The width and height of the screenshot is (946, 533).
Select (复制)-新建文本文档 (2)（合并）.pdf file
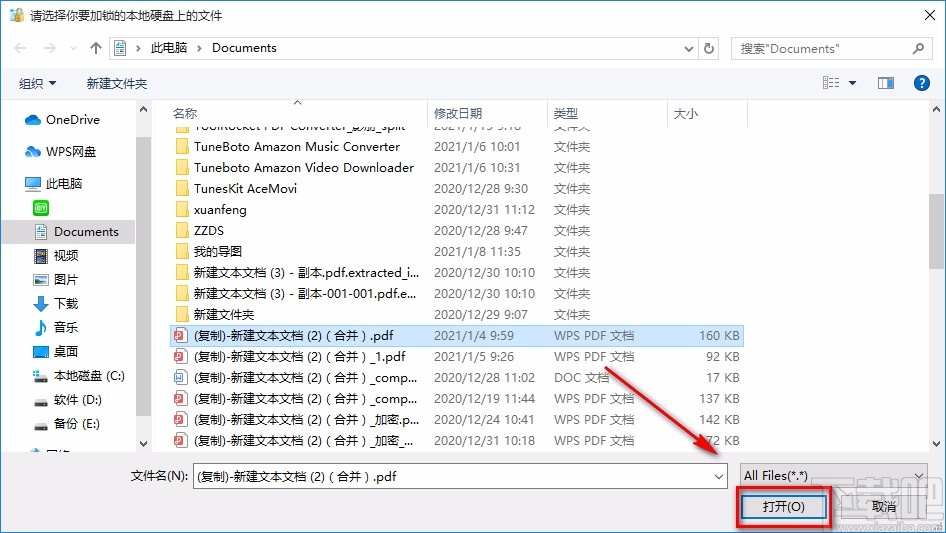coord(457,336)
